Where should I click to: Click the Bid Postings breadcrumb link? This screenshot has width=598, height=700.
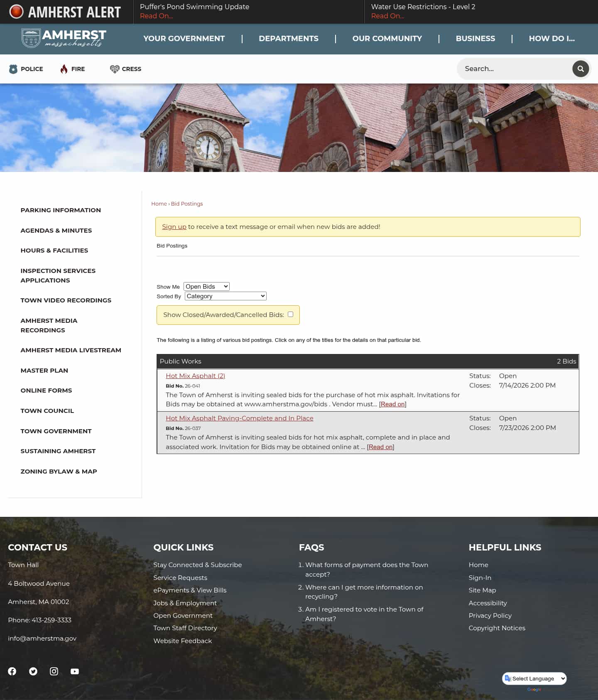187,204
